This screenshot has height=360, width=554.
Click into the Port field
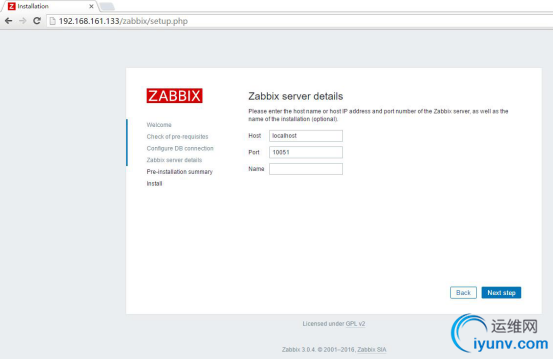coord(306,152)
